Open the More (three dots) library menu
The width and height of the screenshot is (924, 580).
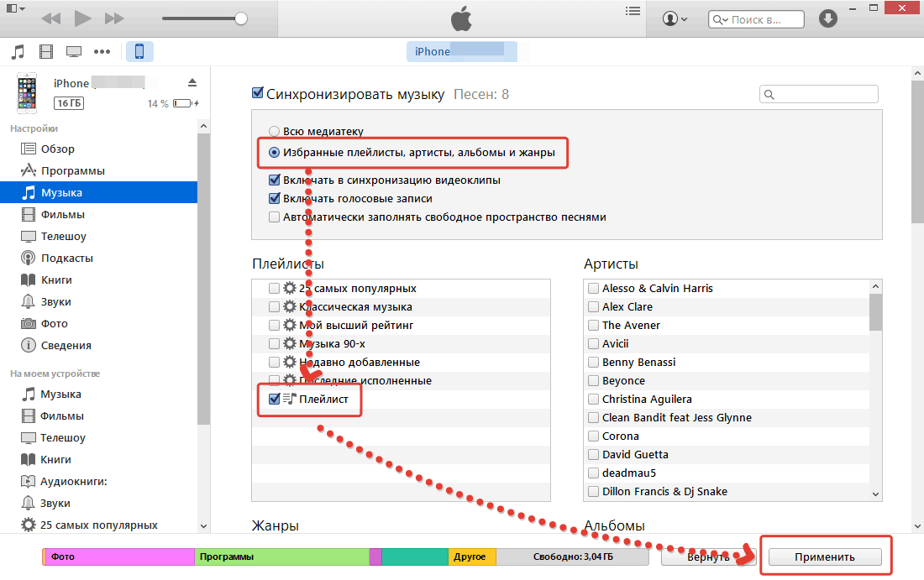(x=102, y=52)
